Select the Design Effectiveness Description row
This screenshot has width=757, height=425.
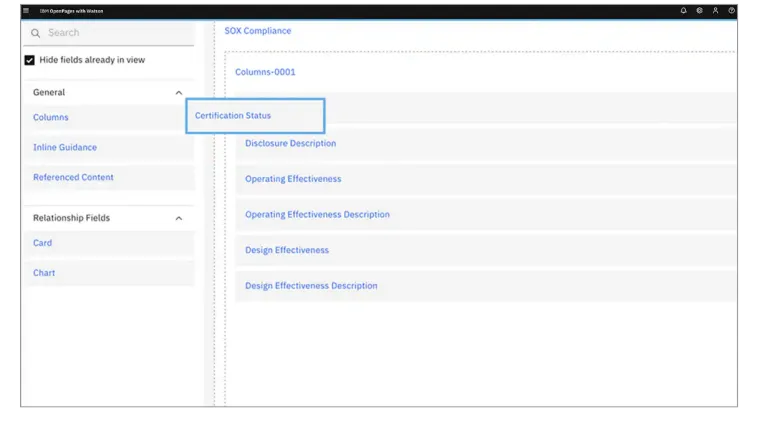tap(486, 286)
